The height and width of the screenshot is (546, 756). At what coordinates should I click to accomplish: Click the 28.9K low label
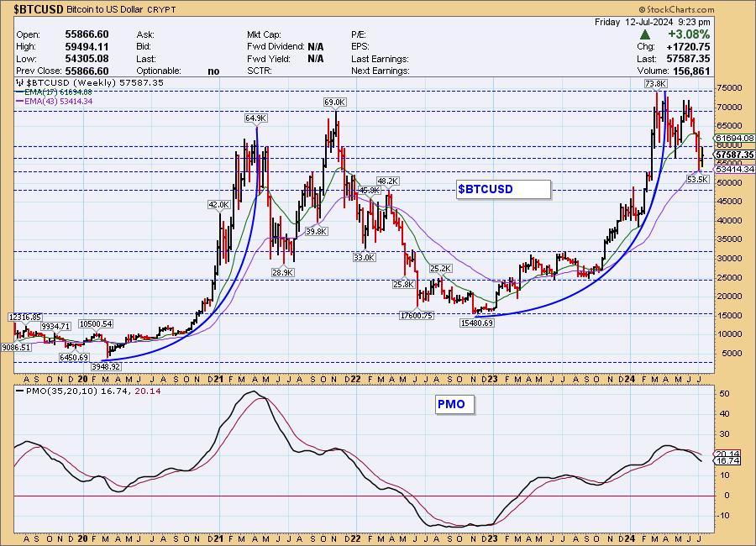tap(283, 272)
